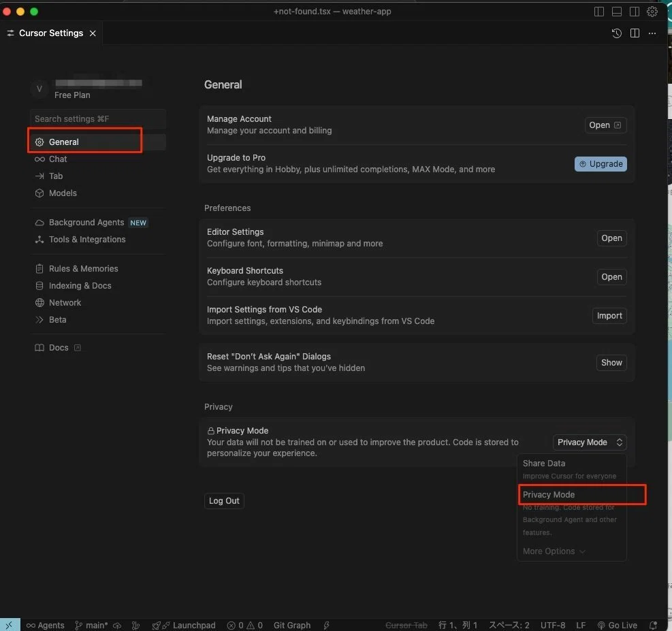Open the Docs external link
This screenshot has width=672, height=631.
pos(57,347)
